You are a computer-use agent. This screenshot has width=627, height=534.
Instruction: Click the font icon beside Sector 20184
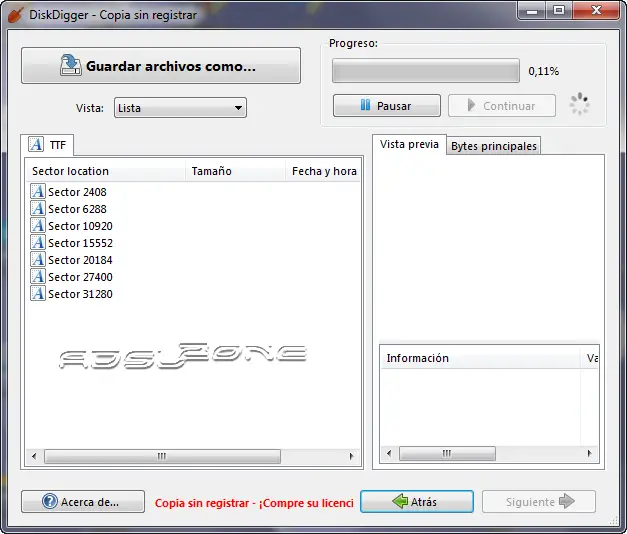[x=38, y=260]
